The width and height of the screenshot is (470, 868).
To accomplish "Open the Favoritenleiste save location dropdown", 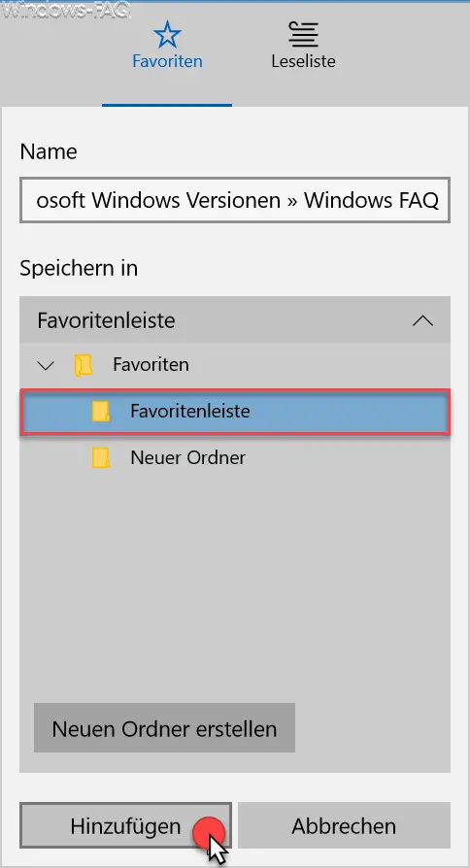I will [x=235, y=320].
